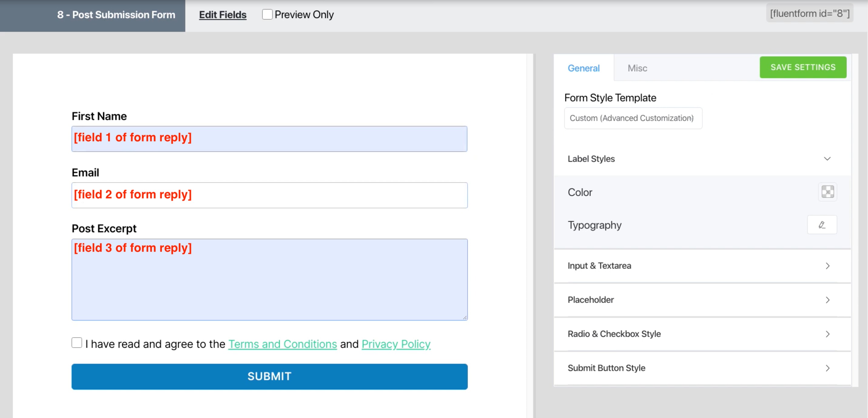Image resolution: width=868 pixels, height=418 pixels.
Task: Expand Radio & Checkbox Style section
Action: tap(614, 334)
